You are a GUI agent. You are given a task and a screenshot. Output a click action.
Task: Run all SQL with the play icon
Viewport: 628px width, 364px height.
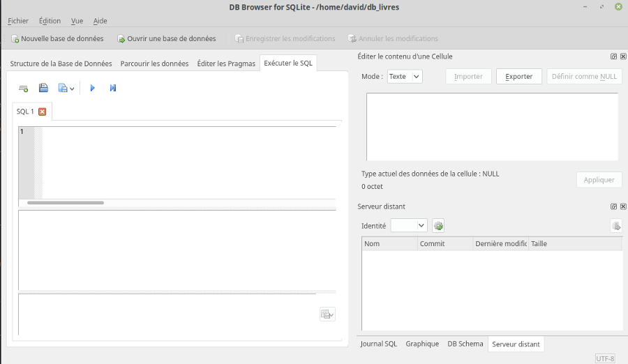click(92, 88)
